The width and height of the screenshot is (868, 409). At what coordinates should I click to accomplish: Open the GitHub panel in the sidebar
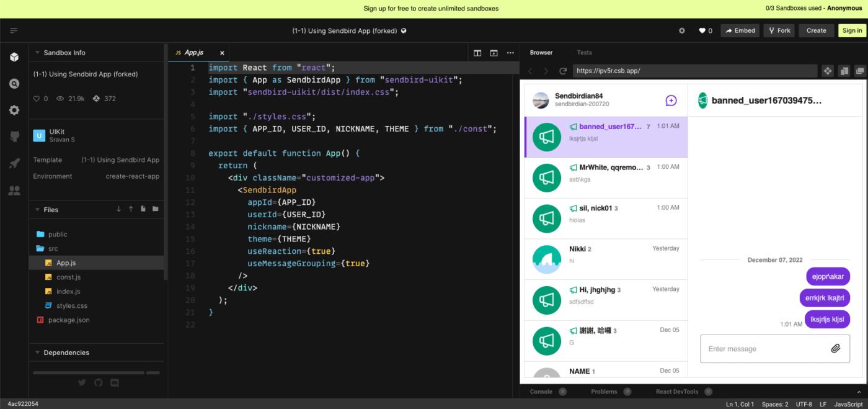click(14, 137)
